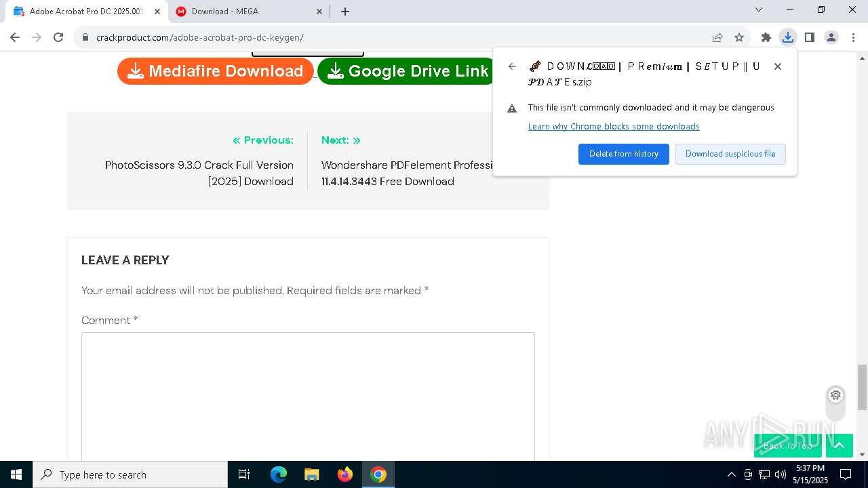Click the warning triangle icon in popup
Image resolution: width=868 pixels, height=488 pixels.
[x=512, y=108]
